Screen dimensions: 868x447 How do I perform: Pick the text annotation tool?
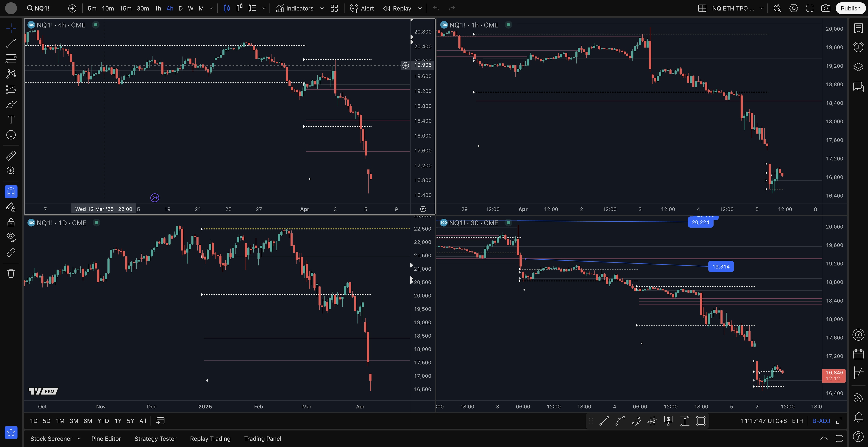pos(11,119)
